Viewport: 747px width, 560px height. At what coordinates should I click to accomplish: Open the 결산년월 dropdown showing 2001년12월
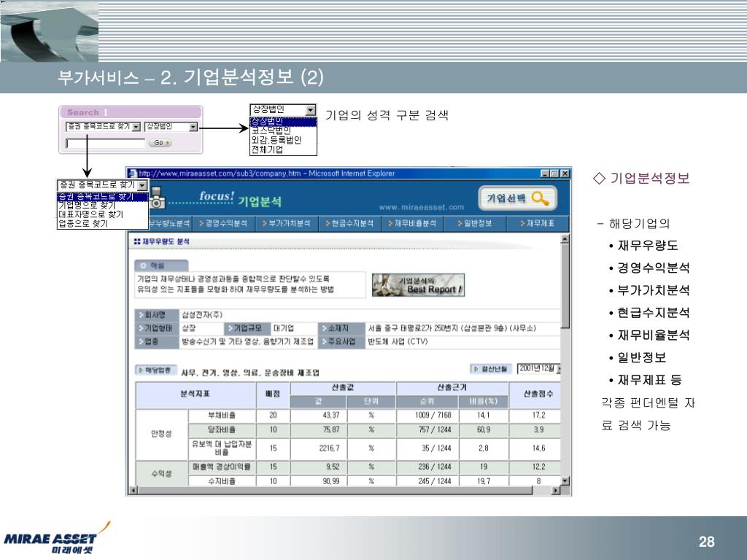(539, 368)
